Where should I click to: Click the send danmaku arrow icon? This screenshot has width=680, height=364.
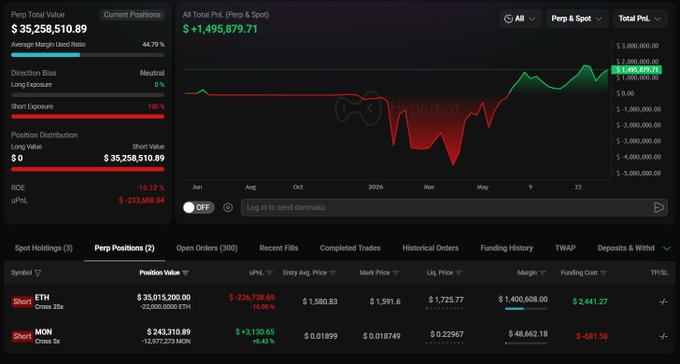click(659, 207)
